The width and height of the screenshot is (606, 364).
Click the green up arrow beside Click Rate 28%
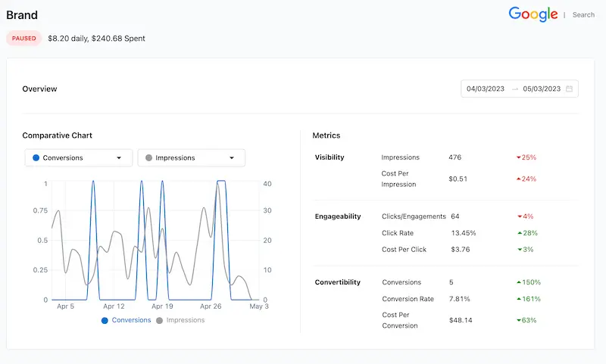(518, 233)
